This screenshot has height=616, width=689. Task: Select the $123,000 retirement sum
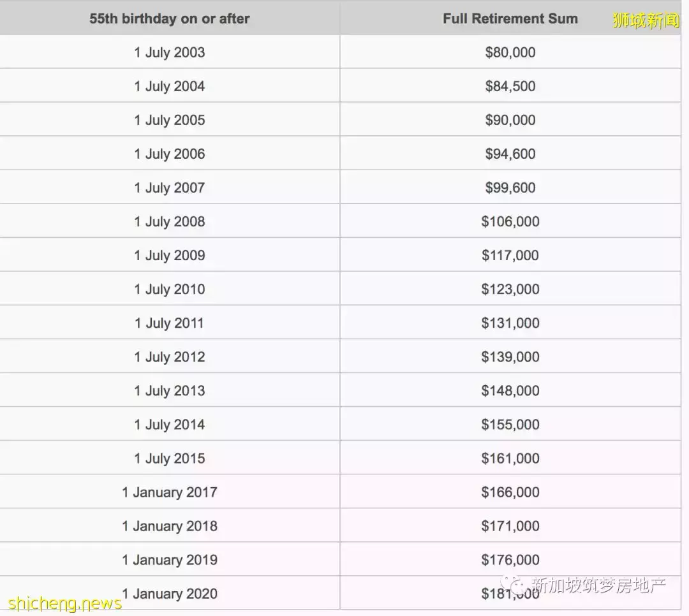tap(510, 289)
